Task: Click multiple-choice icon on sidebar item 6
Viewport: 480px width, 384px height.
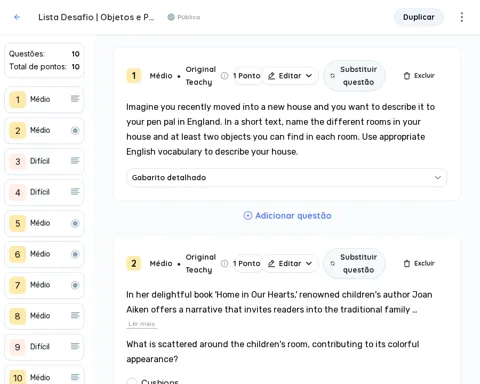Action: 75,254
